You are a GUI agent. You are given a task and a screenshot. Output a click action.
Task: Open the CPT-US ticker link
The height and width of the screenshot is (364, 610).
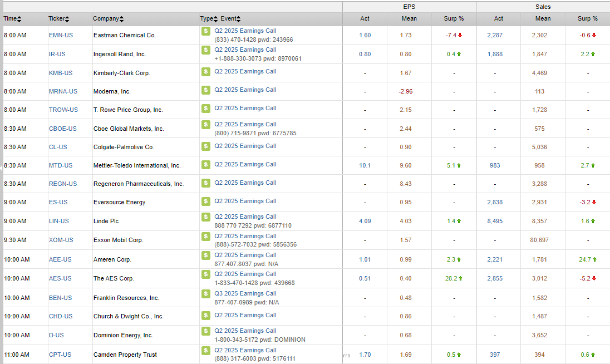point(60,355)
